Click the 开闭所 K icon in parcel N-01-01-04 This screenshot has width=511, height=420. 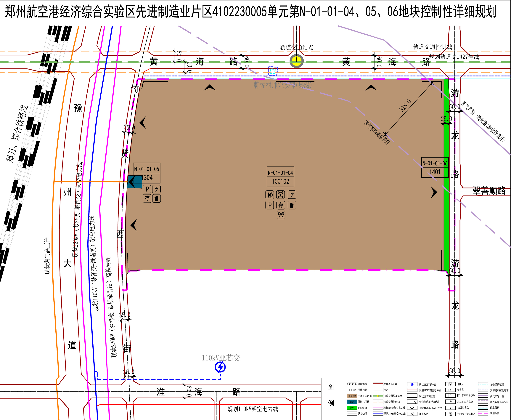coord(269,195)
